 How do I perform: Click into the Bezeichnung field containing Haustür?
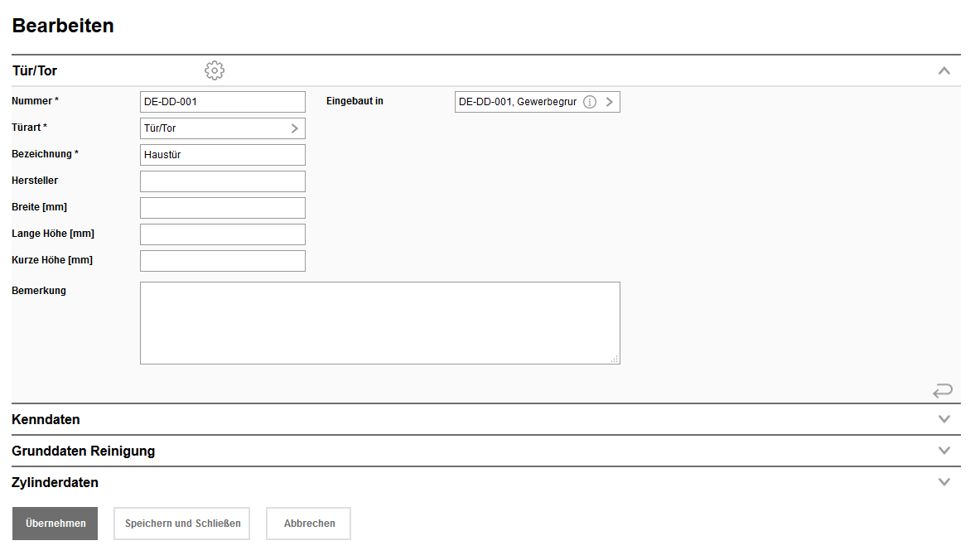(x=222, y=155)
